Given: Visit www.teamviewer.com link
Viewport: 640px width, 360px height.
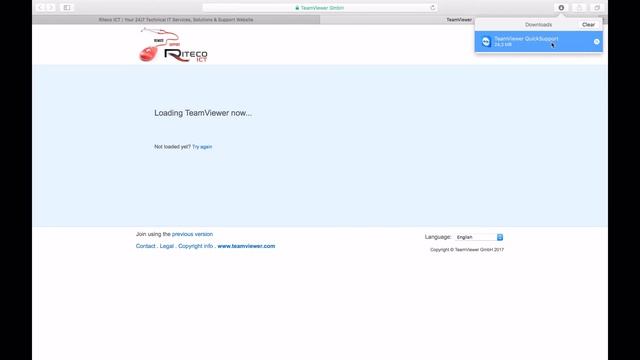Looking at the screenshot, I should click(246, 246).
